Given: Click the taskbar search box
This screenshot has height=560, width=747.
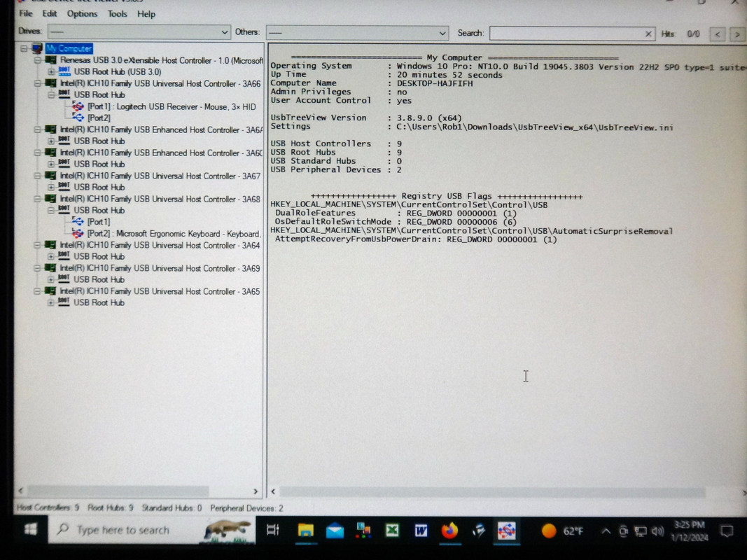Looking at the screenshot, I should (x=151, y=530).
